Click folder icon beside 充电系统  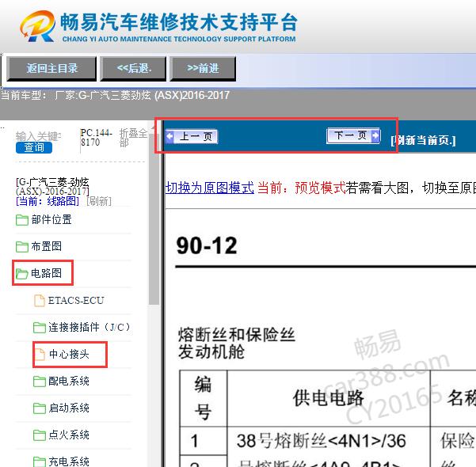(40, 461)
